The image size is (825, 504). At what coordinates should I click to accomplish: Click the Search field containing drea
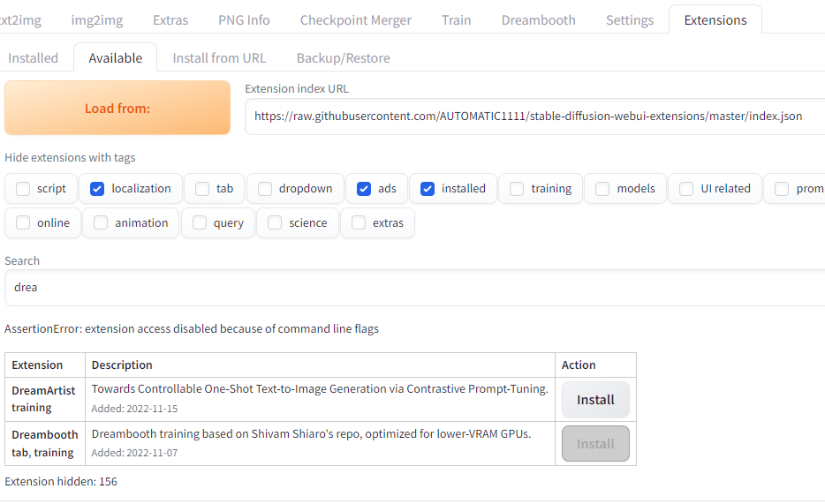pos(414,288)
